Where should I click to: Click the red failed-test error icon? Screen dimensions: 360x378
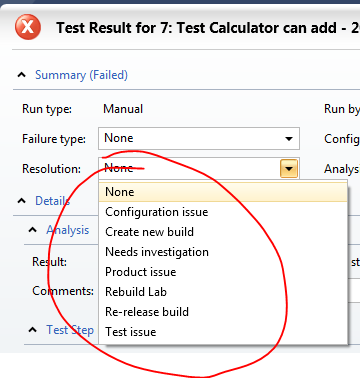click(x=28, y=27)
